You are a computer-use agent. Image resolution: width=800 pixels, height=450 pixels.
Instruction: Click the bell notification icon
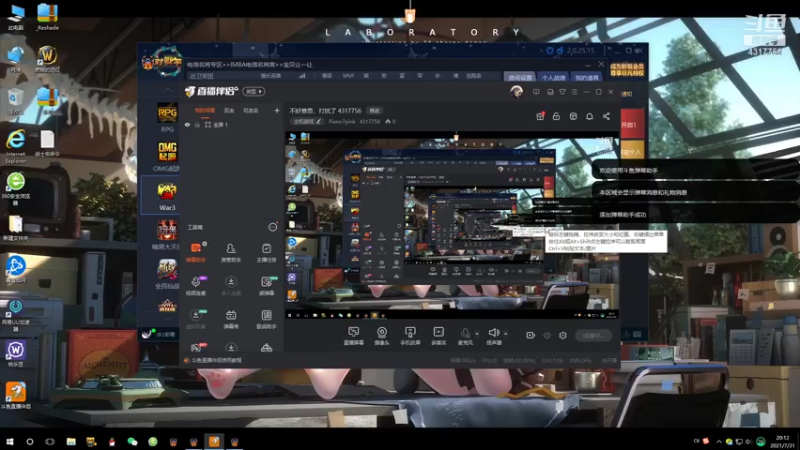589,116
